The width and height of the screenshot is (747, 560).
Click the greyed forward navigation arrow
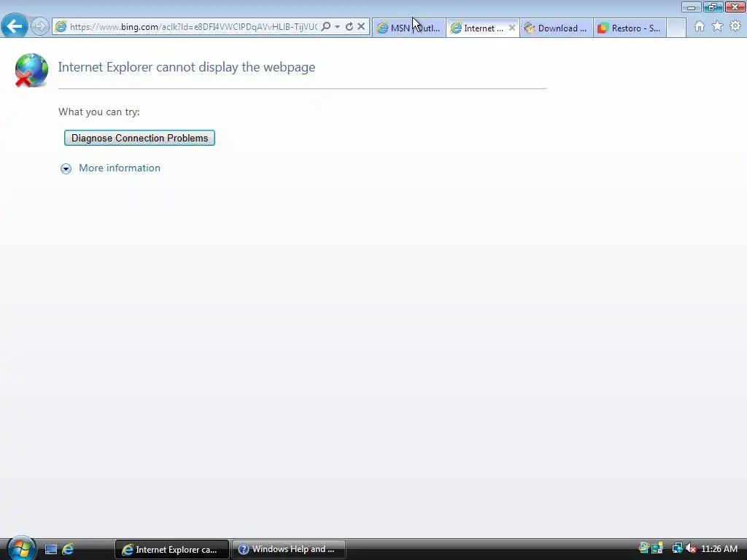(x=40, y=26)
